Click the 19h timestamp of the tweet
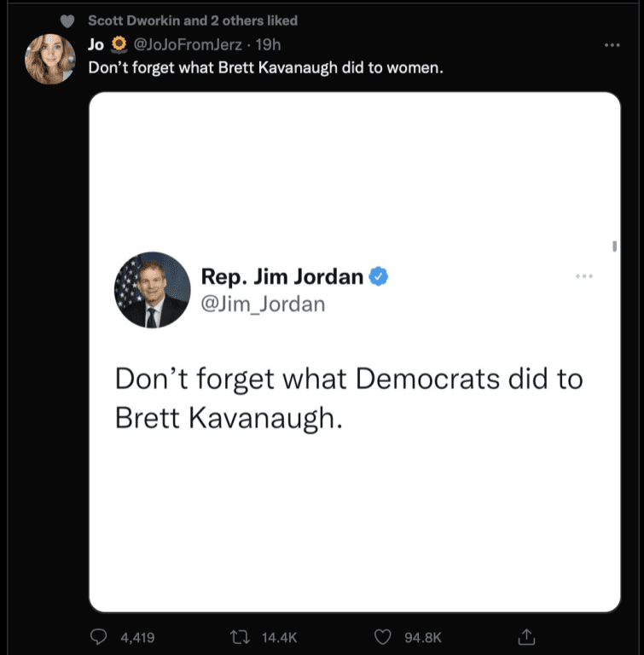Image resolution: width=644 pixels, height=655 pixels. click(x=268, y=44)
